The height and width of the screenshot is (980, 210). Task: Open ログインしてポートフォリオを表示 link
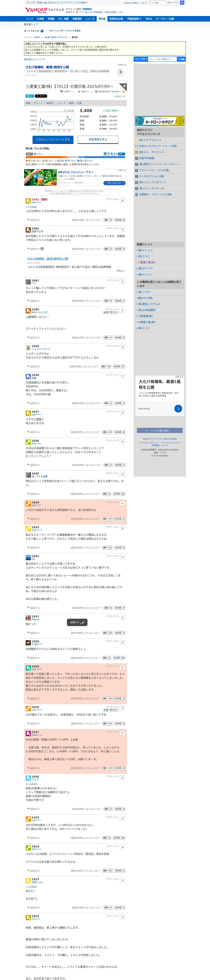pos(65,31)
